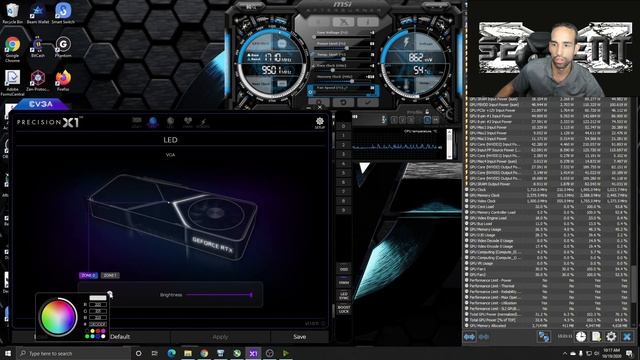Screen dimensions: 640x360
Task: Open the heart-shaped monitor tab in Precision X1
Action: tap(187, 121)
